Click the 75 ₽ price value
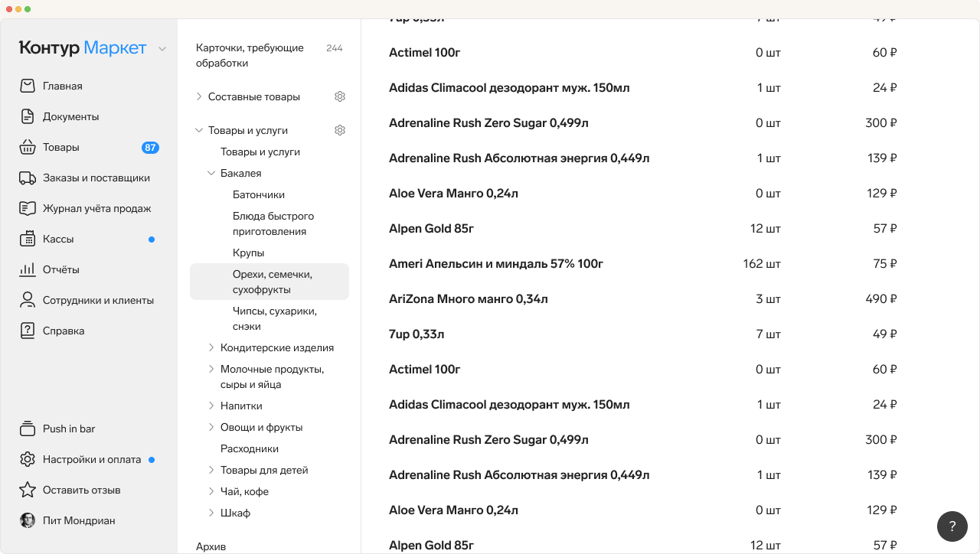Image resolution: width=980 pixels, height=554 pixels. click(885, 264)
